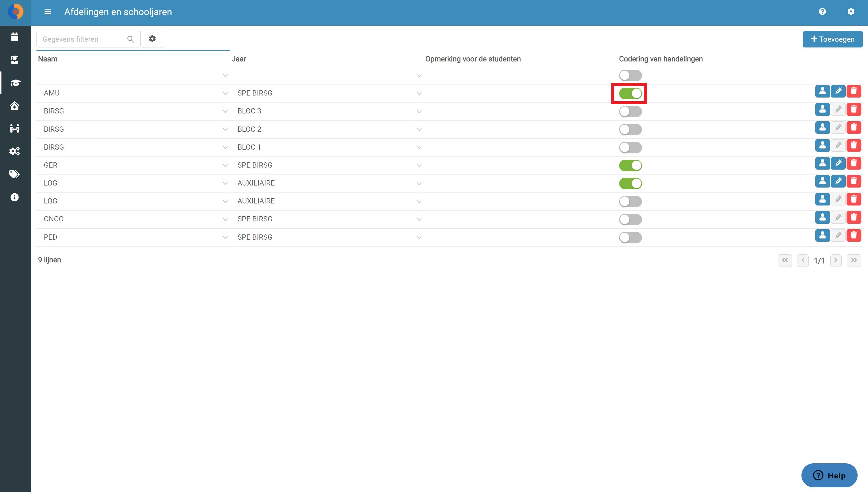Disable coding of actions for GER
The height and width of the screenshot is (492, 868).
(630, 166)
